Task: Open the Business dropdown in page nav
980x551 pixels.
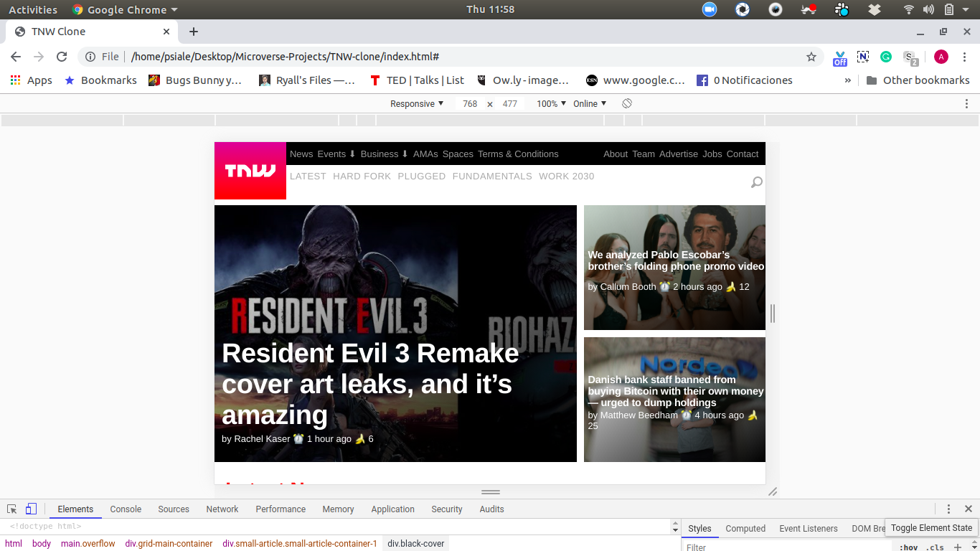Action: click(385, 154)
